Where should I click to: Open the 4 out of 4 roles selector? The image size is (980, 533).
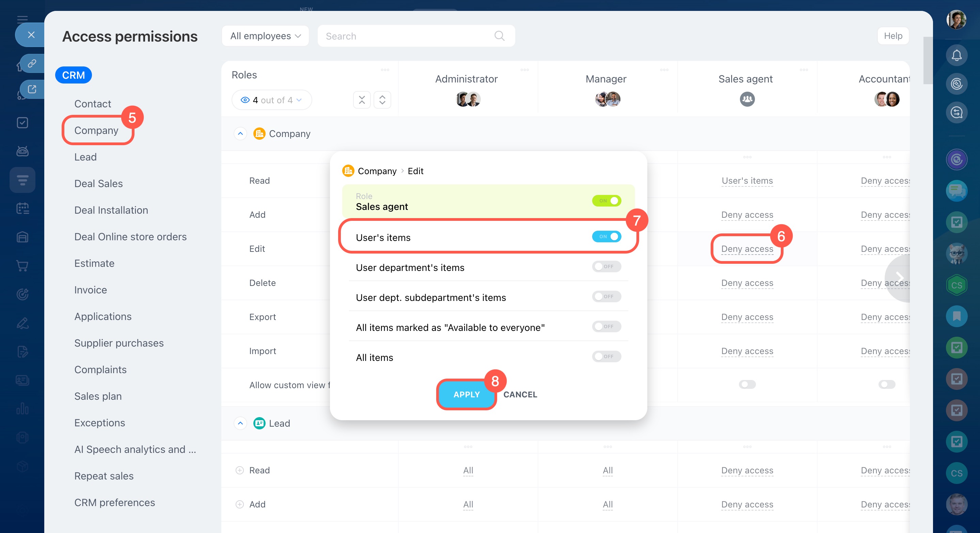click(271, 100)
